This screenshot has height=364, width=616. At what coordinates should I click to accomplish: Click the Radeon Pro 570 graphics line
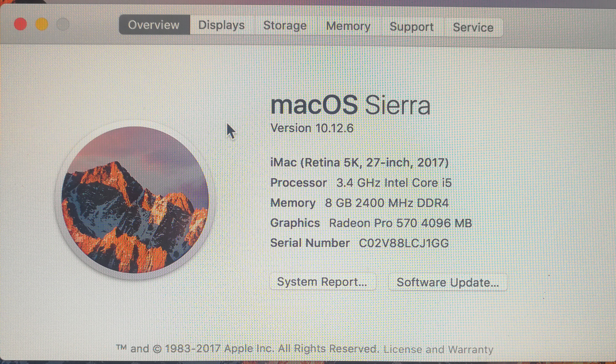371,223
